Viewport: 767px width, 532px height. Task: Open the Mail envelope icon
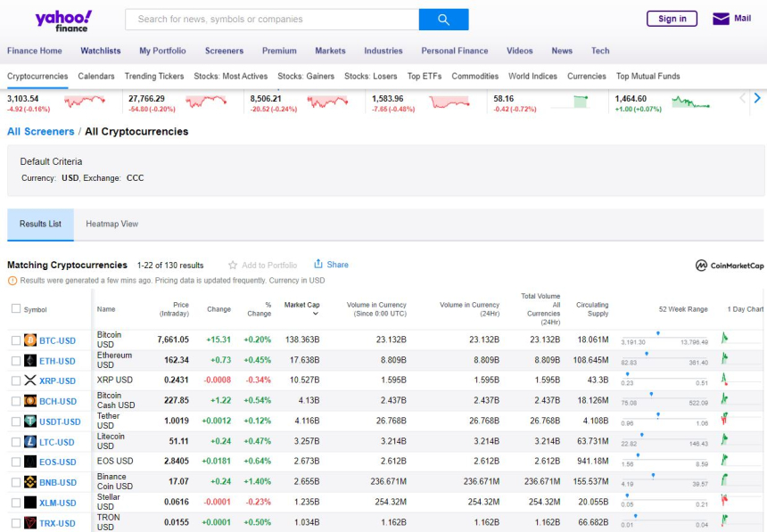(721, 19)
